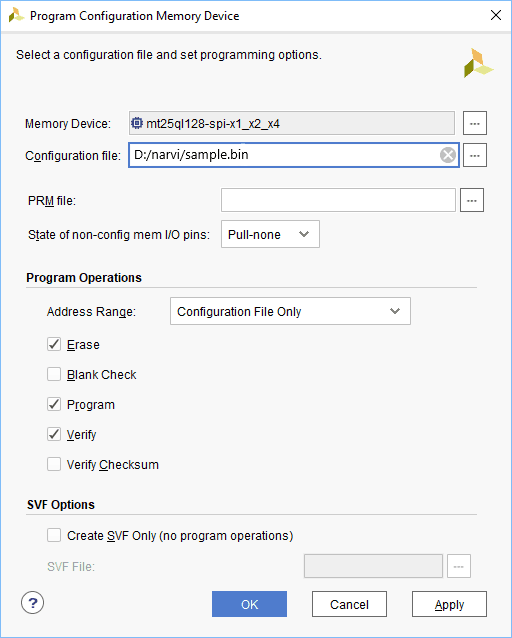Screen dimensions: 512x638
Task: Click the Apply button
Action: (449, 604)
